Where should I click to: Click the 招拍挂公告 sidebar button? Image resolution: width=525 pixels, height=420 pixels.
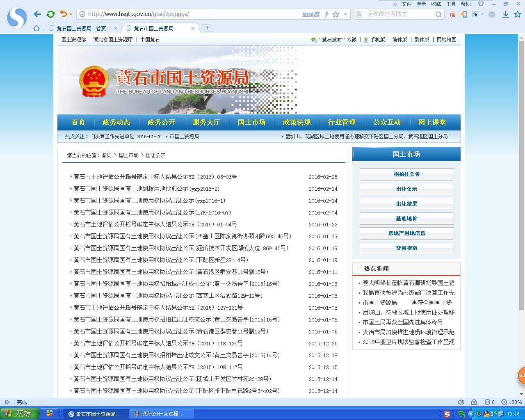(x=406, y=174)
